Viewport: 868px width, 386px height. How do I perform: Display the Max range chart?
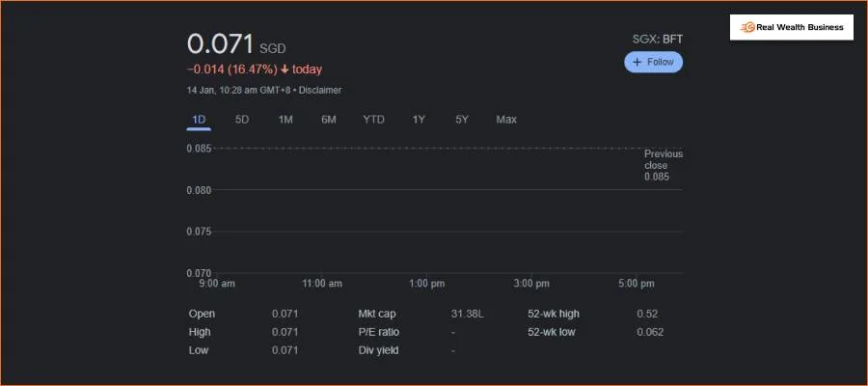[506, 120]
